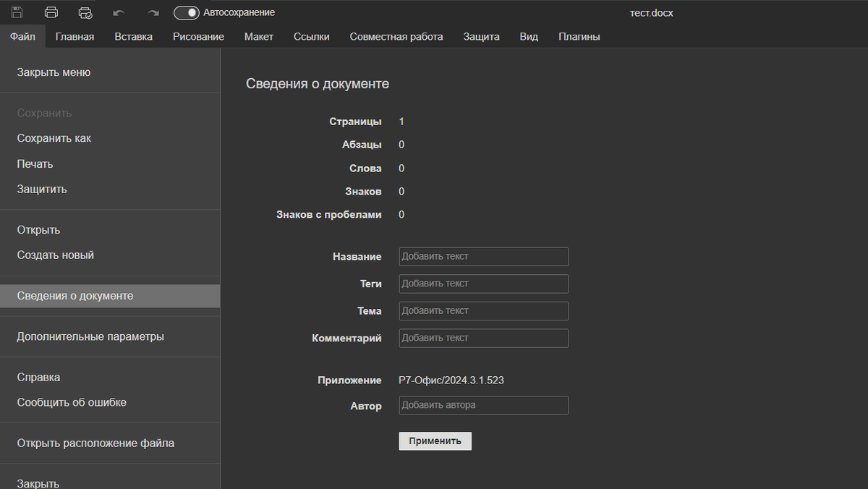Viewport: 868px width, 489px height.
Task: Click the Quick Print icon
Action: coord(85,12)
